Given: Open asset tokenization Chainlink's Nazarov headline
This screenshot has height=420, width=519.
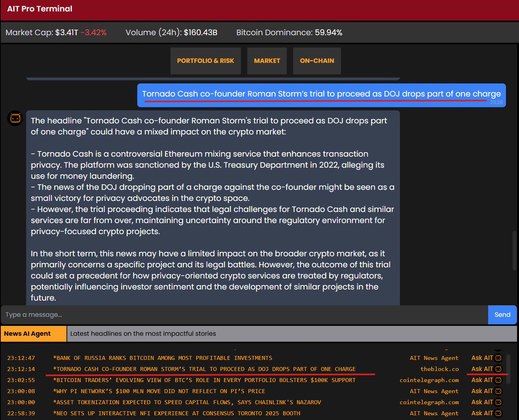Looking at the screenshot, I should point(187,402).
